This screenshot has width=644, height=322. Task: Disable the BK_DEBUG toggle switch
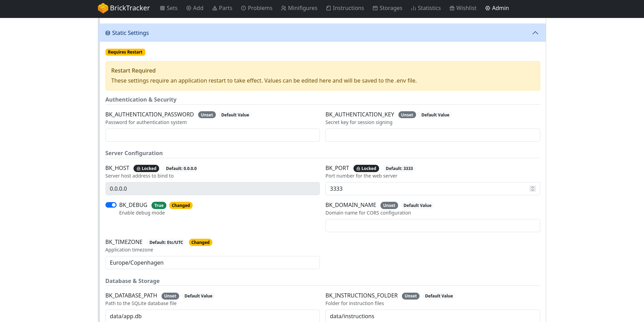click(111, 205)
